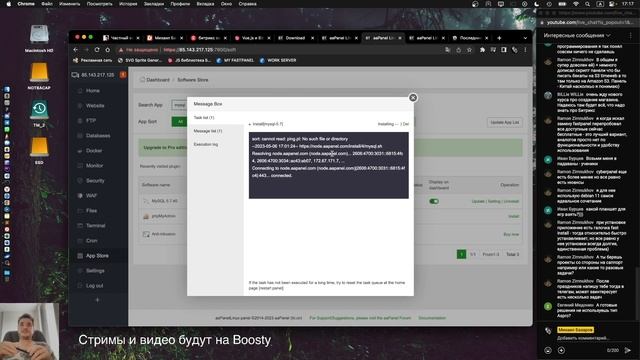The image size is (640, 360).
Task: Open Chrome extensions puzzle icon
Action: click(482, 50)
